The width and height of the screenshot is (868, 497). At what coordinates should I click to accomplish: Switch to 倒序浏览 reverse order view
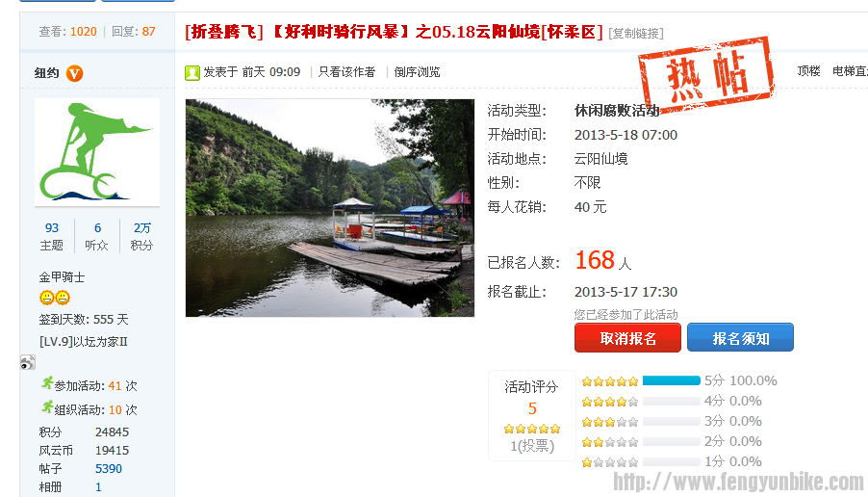tap(417, 72)
